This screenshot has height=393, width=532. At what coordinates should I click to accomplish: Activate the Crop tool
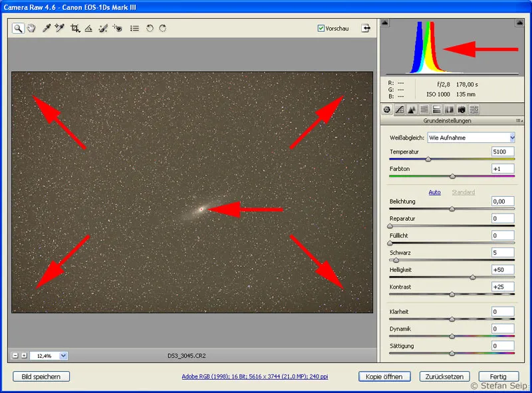pos(74,29)
